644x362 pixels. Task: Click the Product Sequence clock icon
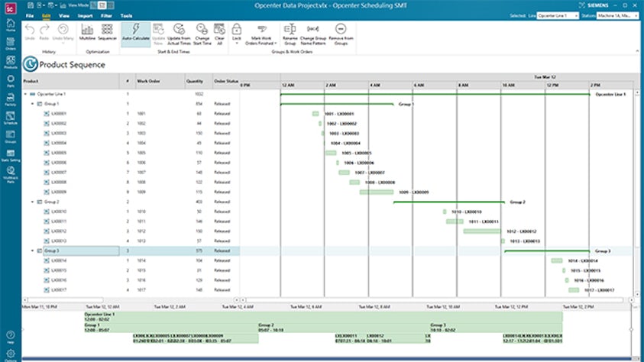point(31,64)
